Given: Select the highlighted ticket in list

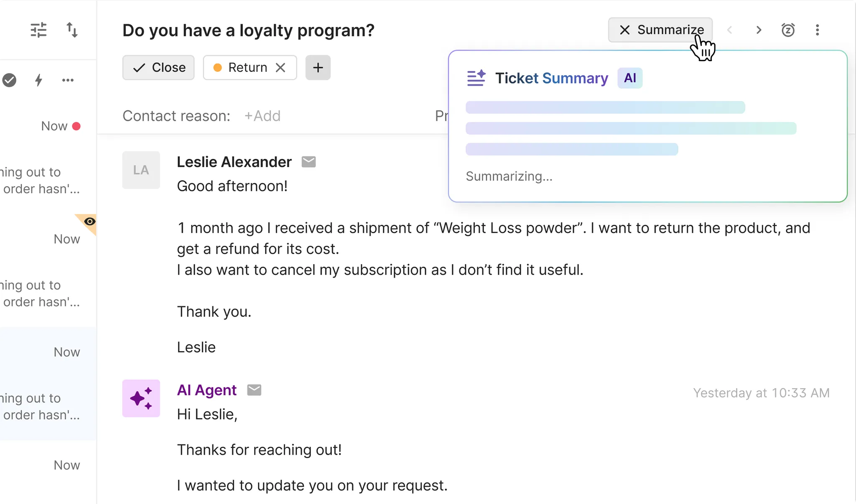Looking at the screenshot, I should [x=48, y=383].
